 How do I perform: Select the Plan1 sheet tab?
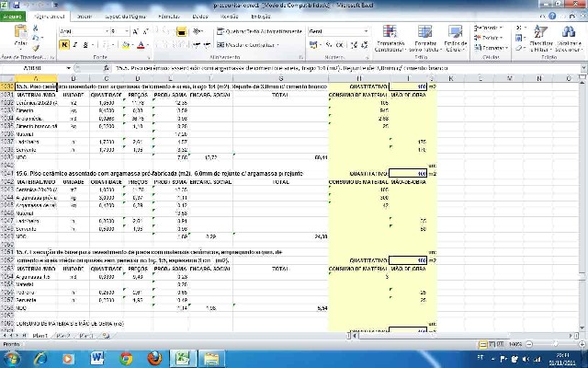tap(40, 336)
